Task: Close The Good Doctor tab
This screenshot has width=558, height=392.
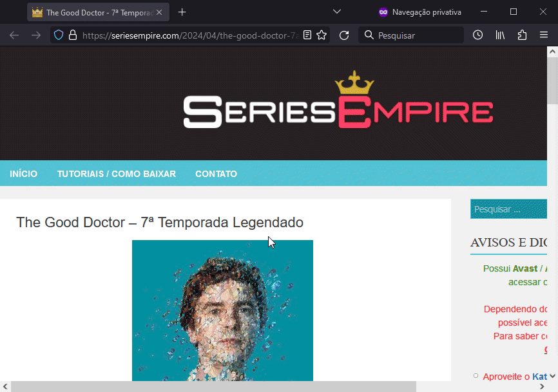Action: coord(159,12)
